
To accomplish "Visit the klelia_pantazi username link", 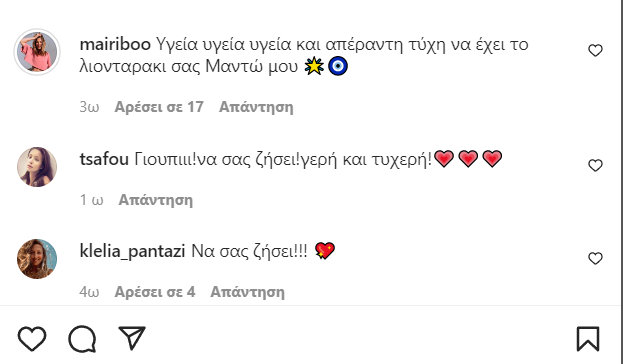I will click(132, 251).
